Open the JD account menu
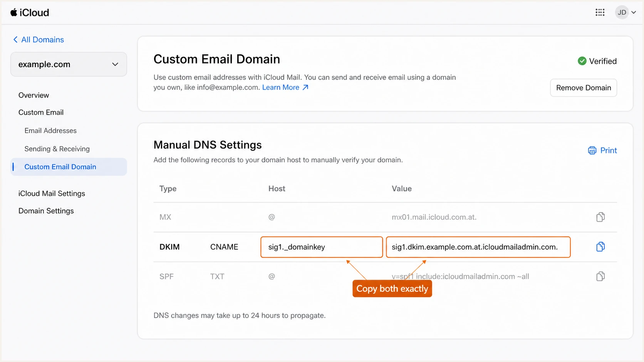The image size is (644, 362). click(x=626, y=12)
